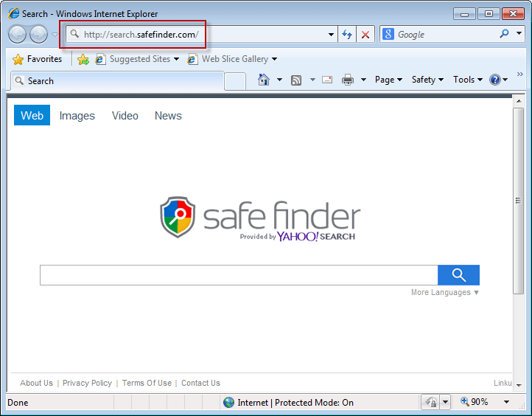532x416 pixels.
Task: Open the More Languages dropdown
Action: 445,292
